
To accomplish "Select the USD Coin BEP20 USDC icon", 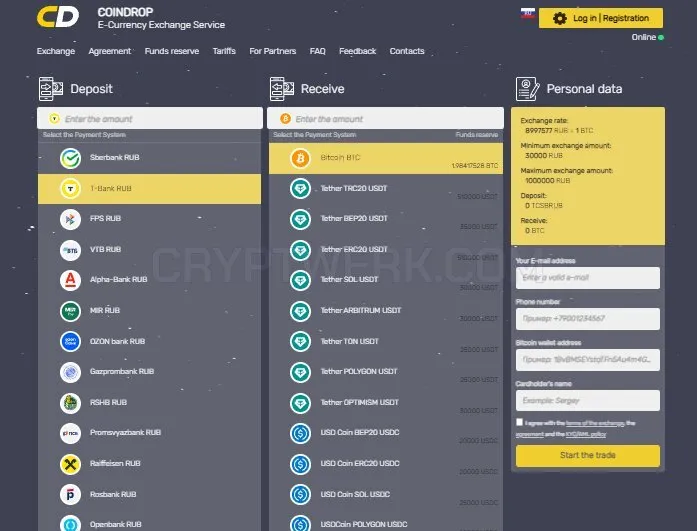I will click(x=300, y=433).
